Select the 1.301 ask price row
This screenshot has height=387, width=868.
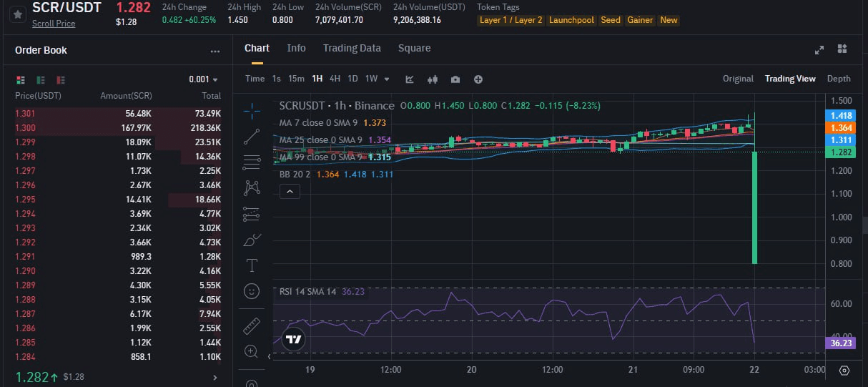pyautogui.click(x=118, y=114)
